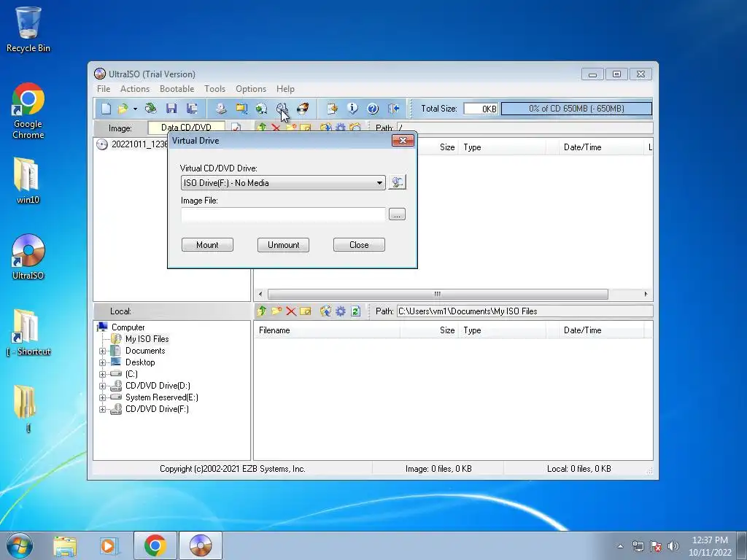Click the Save As toolbar icon
This screenshot has height=560, width=747.
click(x=192, y=109)
